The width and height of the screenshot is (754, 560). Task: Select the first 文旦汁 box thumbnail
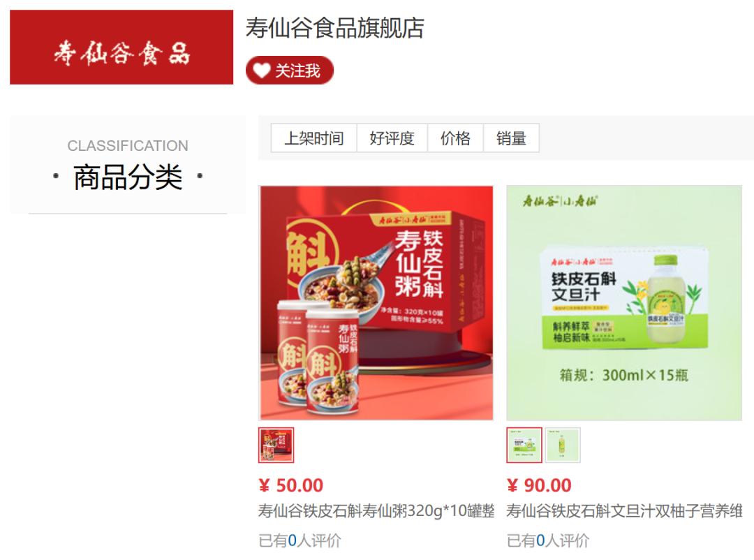coord(524,445)
